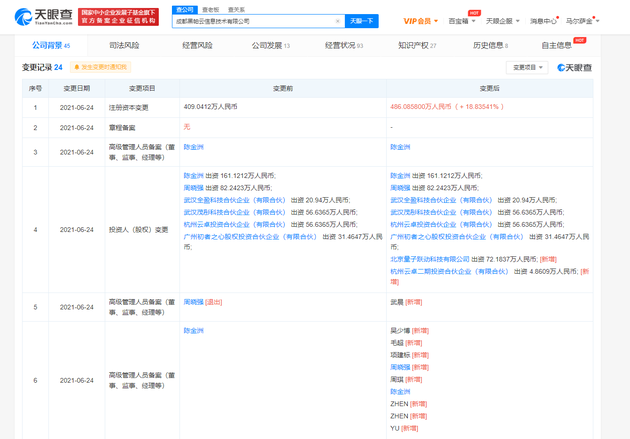Click the 天眼一下 search button
630x439 pixels.
pos(361,21)
